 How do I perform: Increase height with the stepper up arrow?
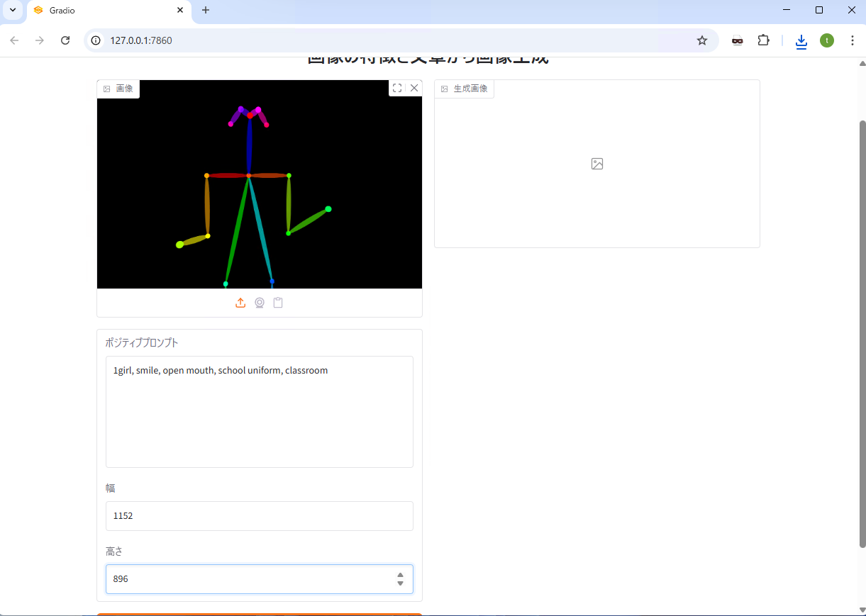(x=400, y=576)
